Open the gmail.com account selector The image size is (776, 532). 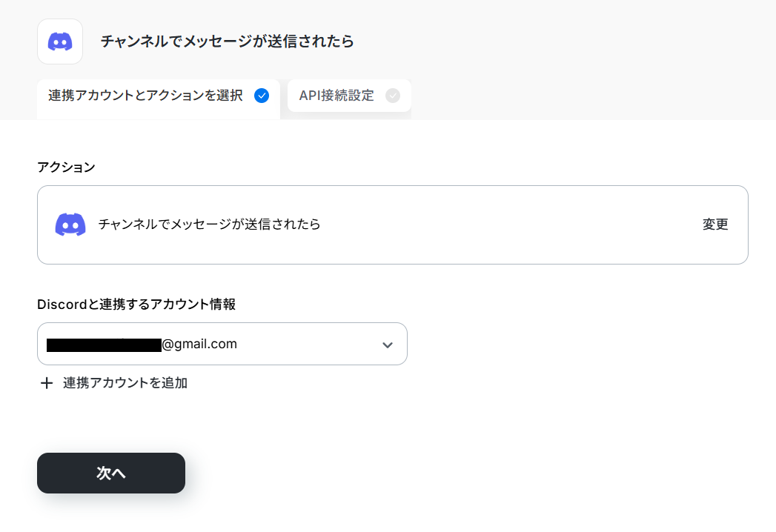pyautogui.click(x=222, y=344)
